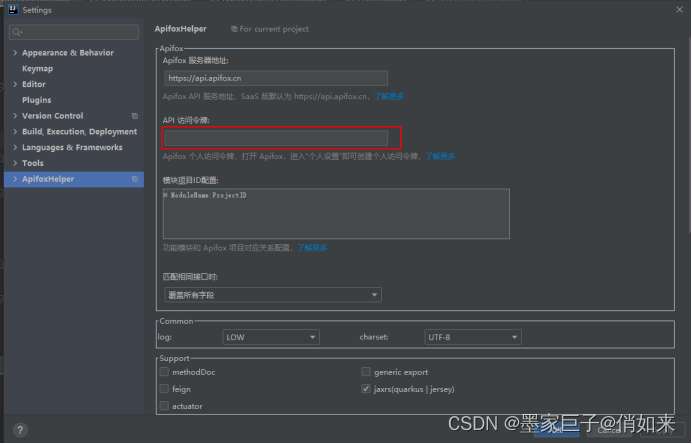Click the IntelliJ Settings window icon
Viewport: 692px width, 444px height.
[x=13, y=10]
